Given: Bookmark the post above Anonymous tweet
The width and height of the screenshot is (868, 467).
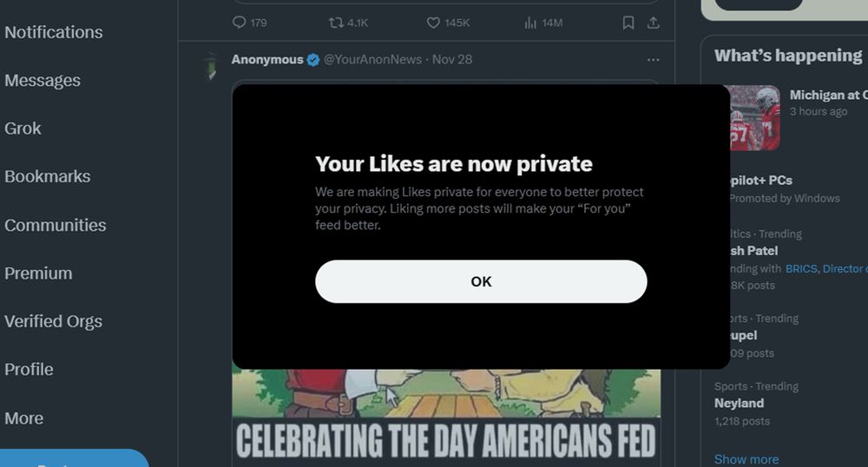Looking at the screenshot, I should 628,23.
